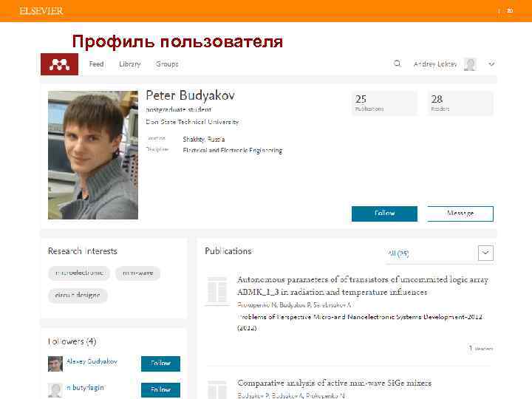Viewport: 532px width, 399px height.
Task: Open the Library tab
Action: (130, 64)
